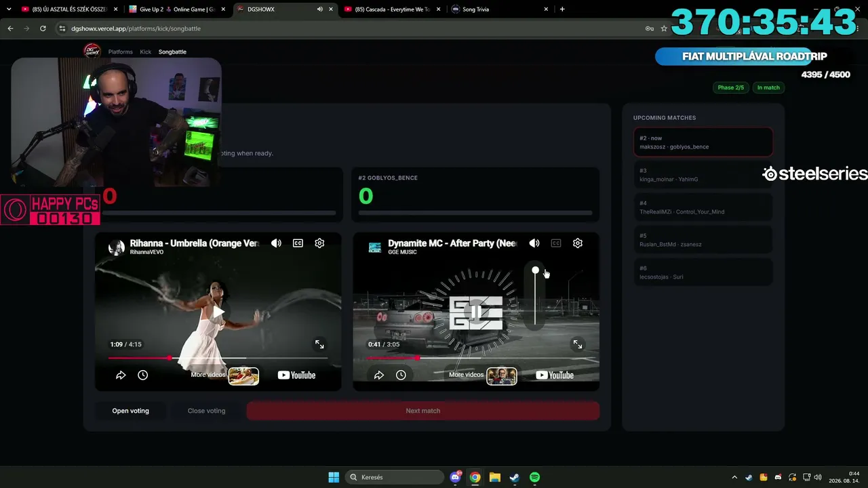
Task: Share the Dynamite MC After Party video
Action: (x=379, y=375)
